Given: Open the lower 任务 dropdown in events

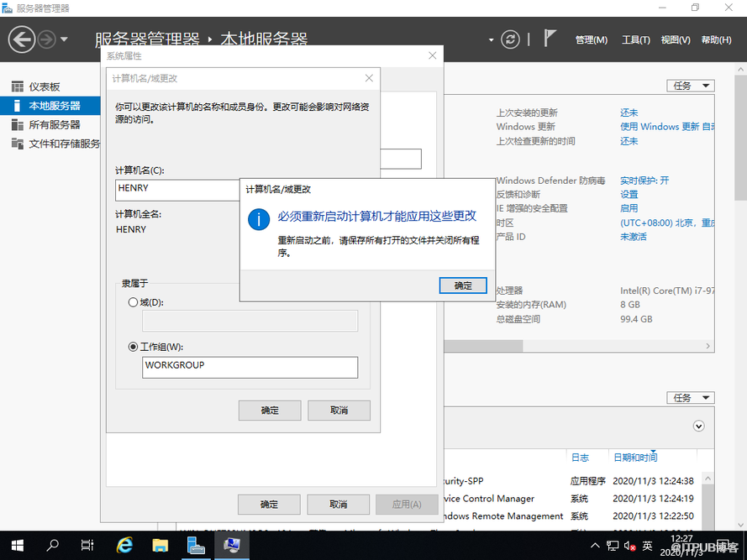Looking at the screenshot, I should (691, 398).
